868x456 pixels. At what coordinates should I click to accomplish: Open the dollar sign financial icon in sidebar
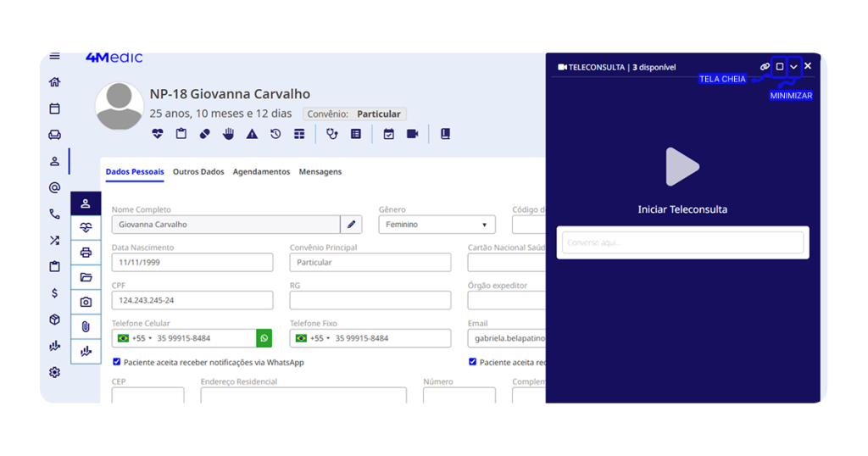(55, 293)
